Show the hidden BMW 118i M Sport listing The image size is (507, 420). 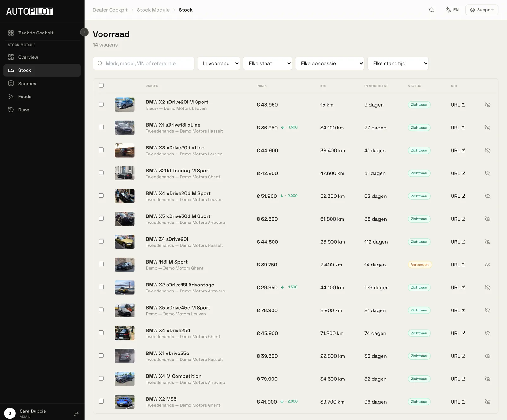488,265
